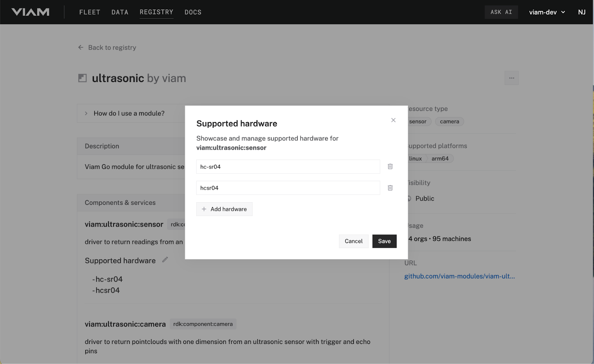Delete the hcsr04 hardware entry
594x364 pixels.
(x=390, y=188)
